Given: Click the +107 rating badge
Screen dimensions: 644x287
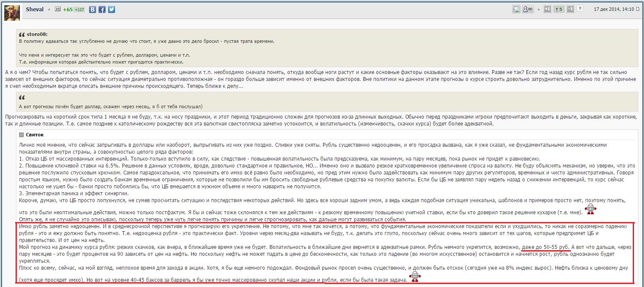Looking at the screenshot, I should pos(79,10).
